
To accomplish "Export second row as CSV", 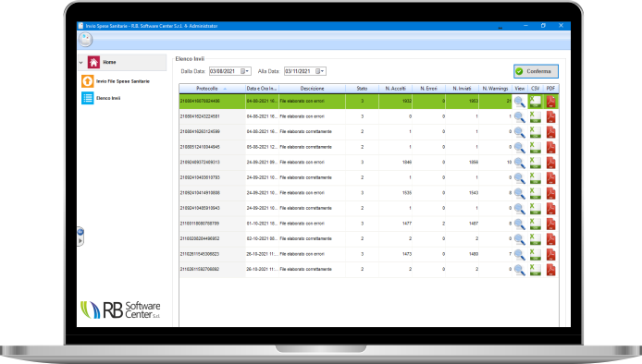I will tap(535, 117).
